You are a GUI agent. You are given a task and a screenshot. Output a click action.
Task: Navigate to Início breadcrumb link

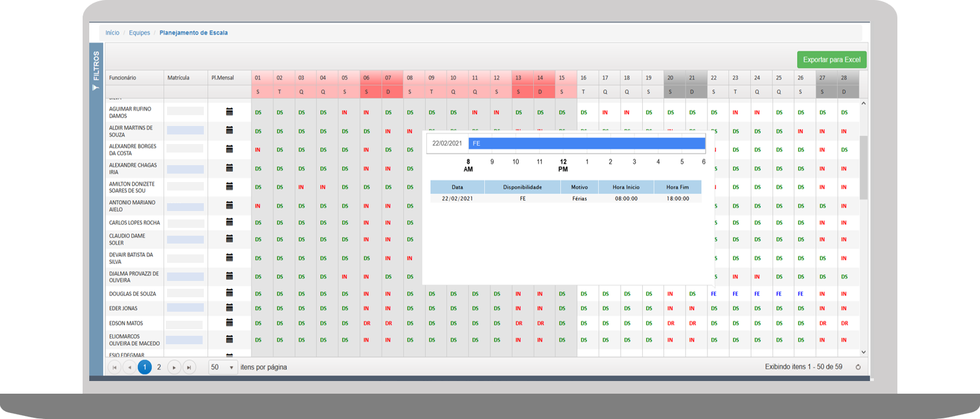[x=112, y=33]
